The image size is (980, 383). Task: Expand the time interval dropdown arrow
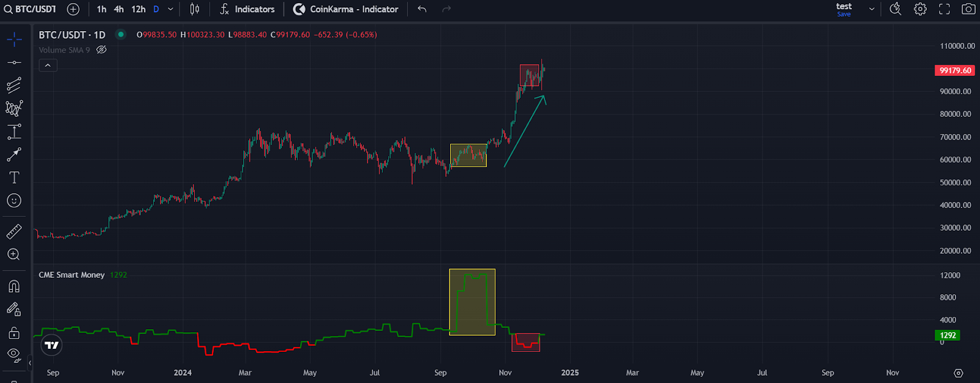170,9
